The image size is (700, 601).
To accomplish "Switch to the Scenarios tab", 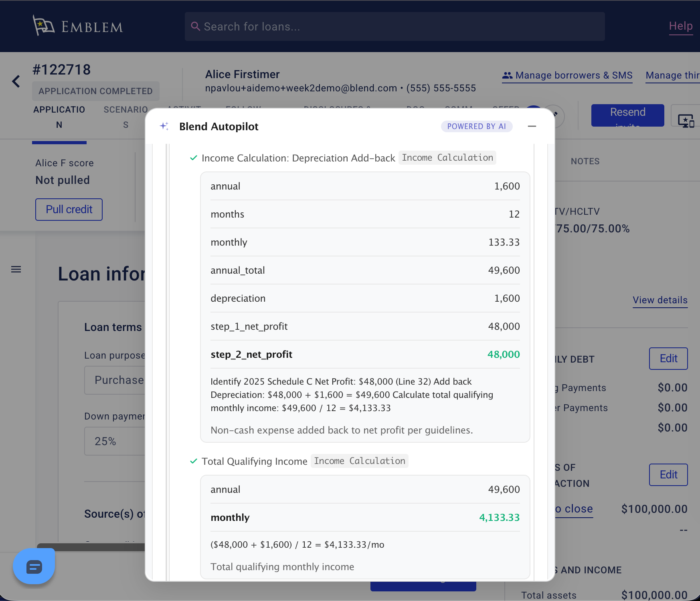I will [125, 117].
